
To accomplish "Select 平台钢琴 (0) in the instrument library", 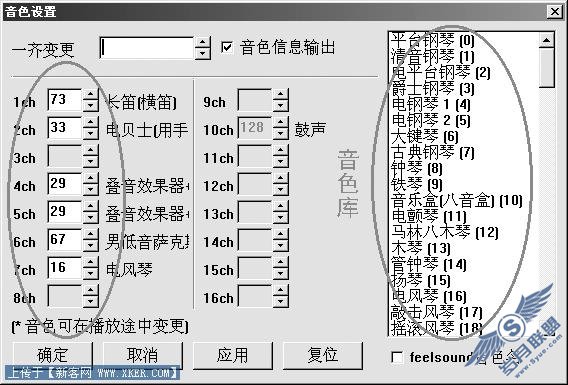I will [x=433, y=39].
